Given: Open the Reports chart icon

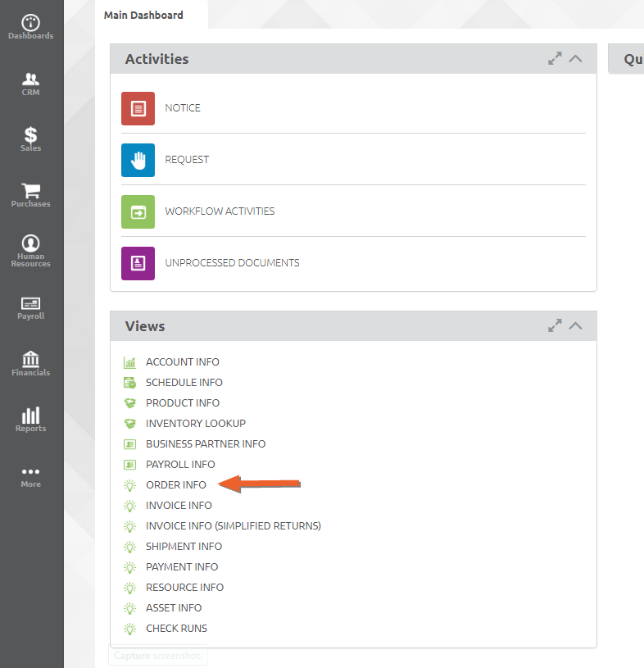Looking at the screenshot, I should coord(31,419).
